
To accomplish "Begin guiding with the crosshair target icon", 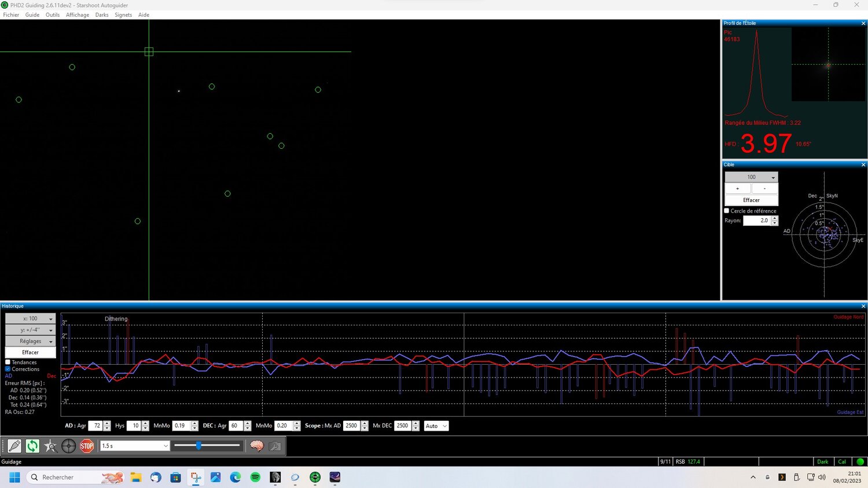I will pyautogui.click(x=68, y=446).
